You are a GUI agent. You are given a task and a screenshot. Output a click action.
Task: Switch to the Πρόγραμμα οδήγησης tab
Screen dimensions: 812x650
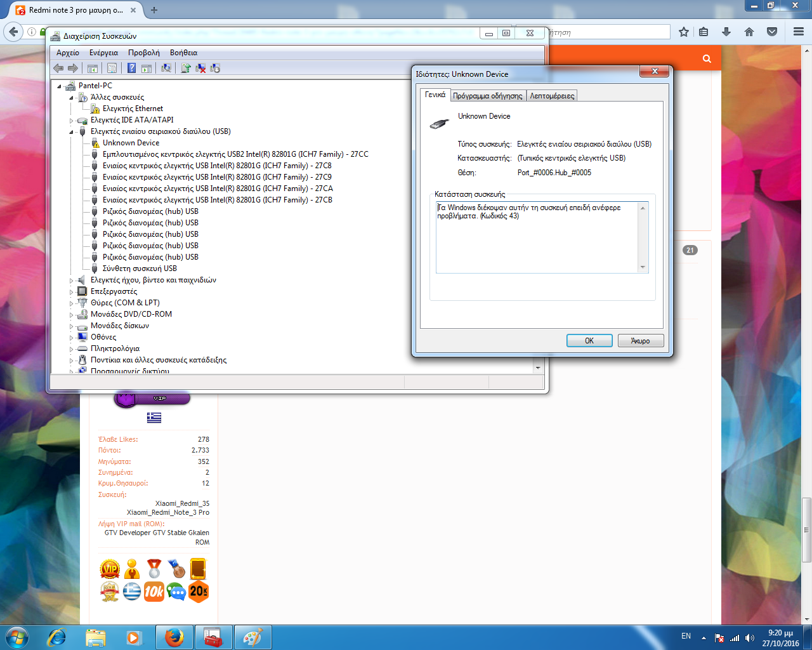[x=487, y=96]
